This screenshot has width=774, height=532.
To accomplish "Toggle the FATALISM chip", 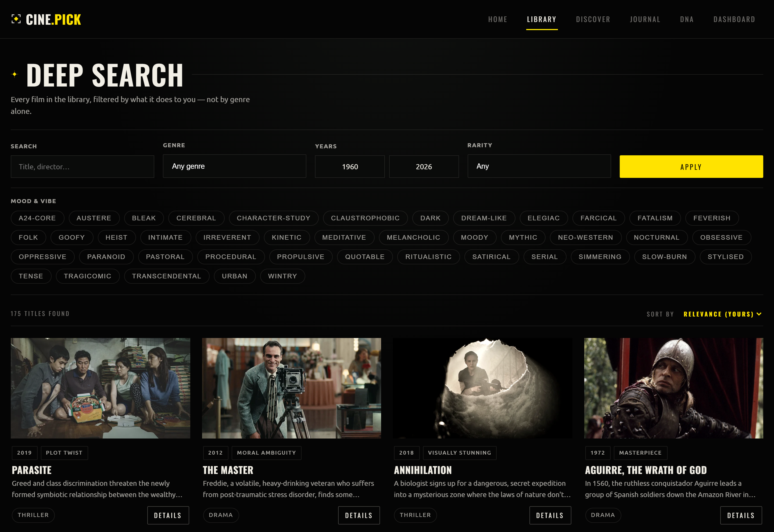I will coord(655,218).
